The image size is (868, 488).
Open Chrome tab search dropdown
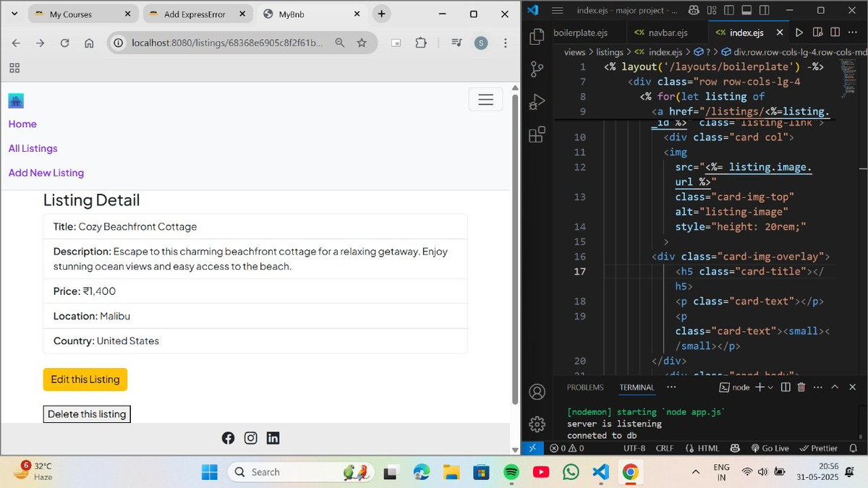click(14, 14)
